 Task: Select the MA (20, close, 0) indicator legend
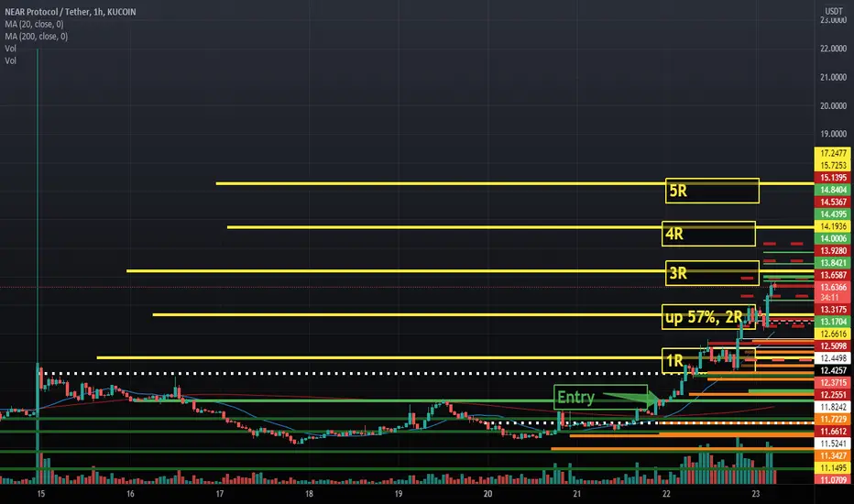click(x=34, y=25)
